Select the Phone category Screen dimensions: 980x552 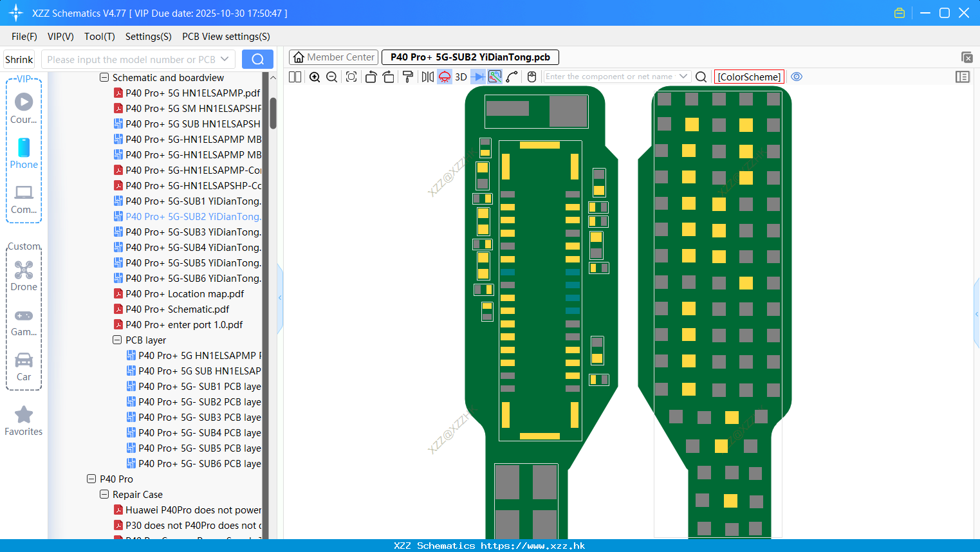tap(24, 153)
